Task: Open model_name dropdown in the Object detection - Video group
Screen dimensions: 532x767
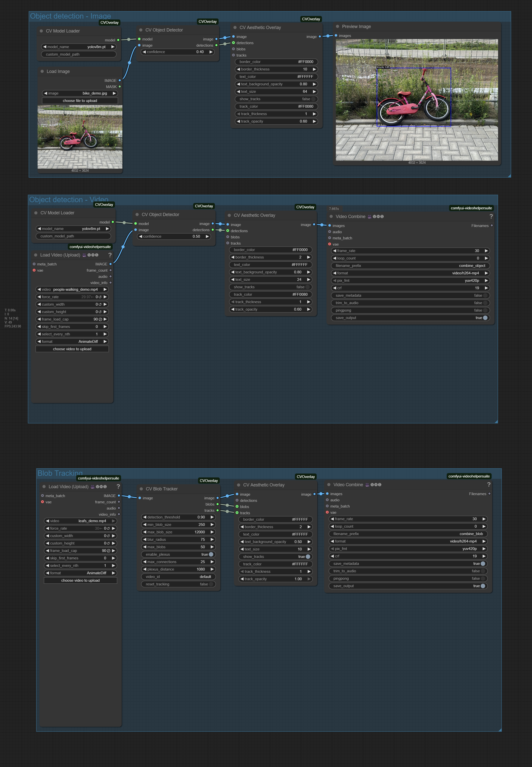Action: click(x=73, y=228)
